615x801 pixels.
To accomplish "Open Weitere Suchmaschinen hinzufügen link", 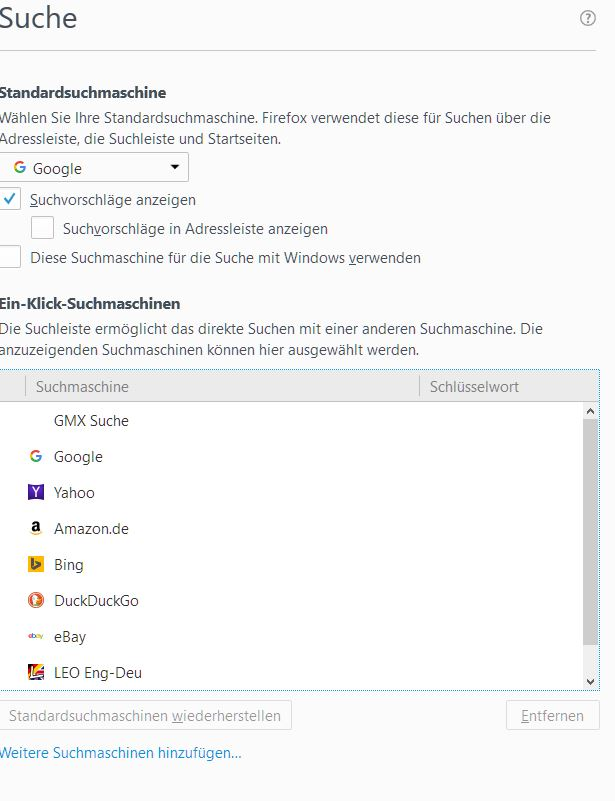I will click(121, 752).
